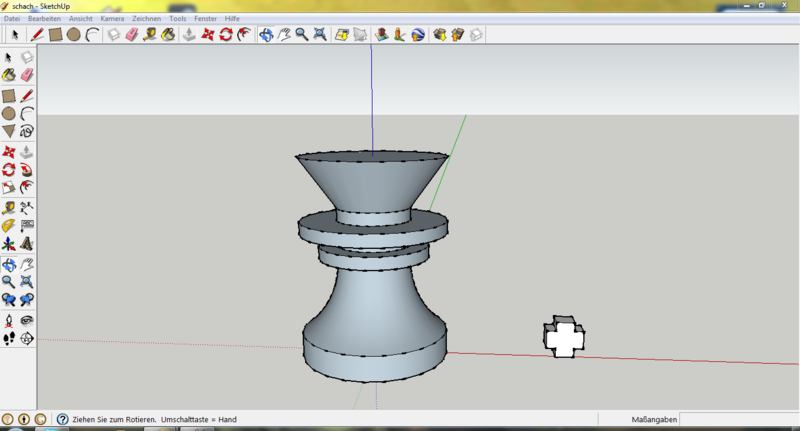Choose the Circle tool in top toolbar
The image size is (800, 431).
(x=73, y=34)
